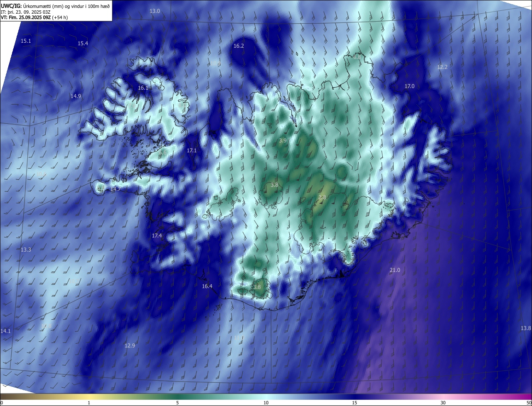Click the 15.4 value label on the map
Image resolution: width=532 pixels, height=406 pixels.
(x=83, y=44)
